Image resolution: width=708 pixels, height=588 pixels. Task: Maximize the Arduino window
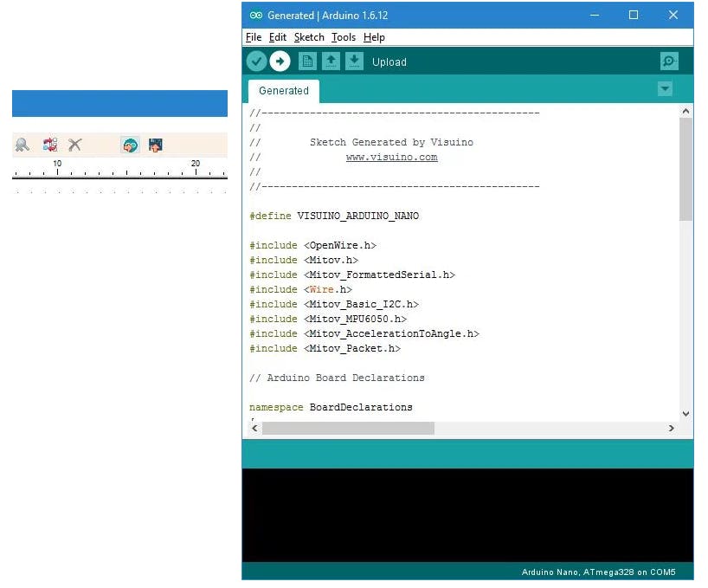point(634,16)
